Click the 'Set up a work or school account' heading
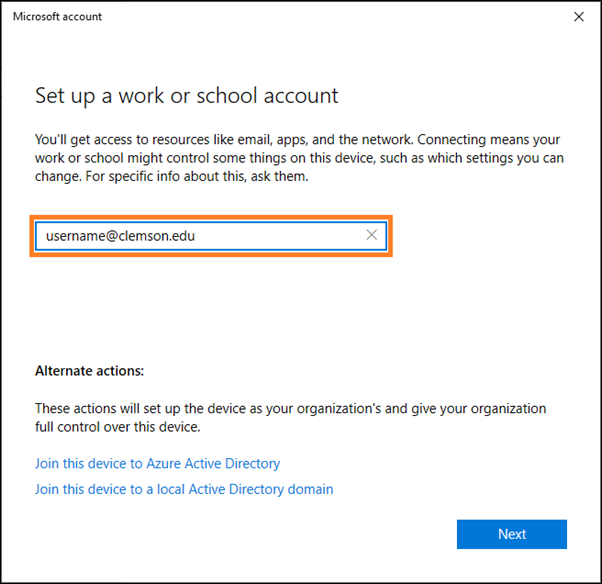The width and height of the screenshot is (602, 584). coord(187,96)
